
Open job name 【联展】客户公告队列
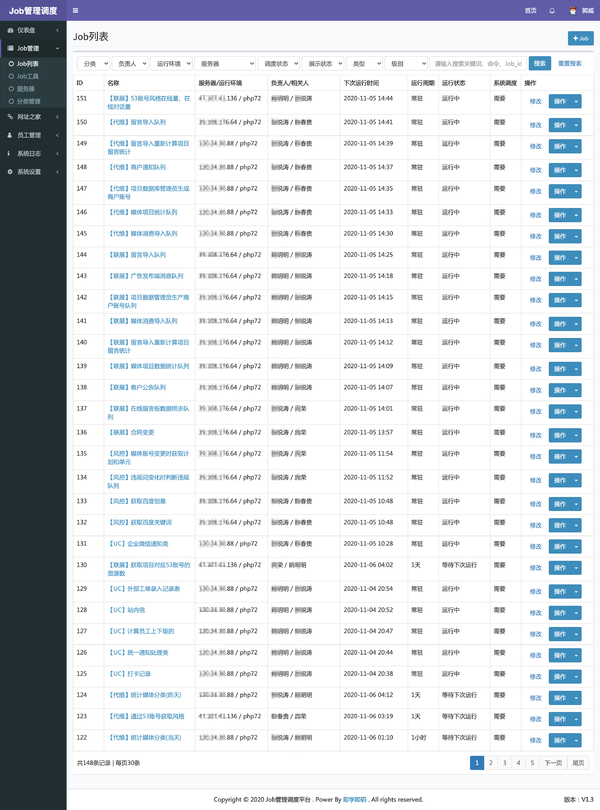(x=137, y=387)
